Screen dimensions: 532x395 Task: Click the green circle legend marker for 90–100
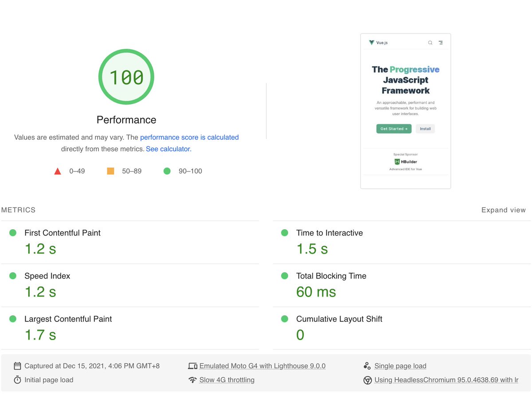pyautogui.click(x=167, y=171)
